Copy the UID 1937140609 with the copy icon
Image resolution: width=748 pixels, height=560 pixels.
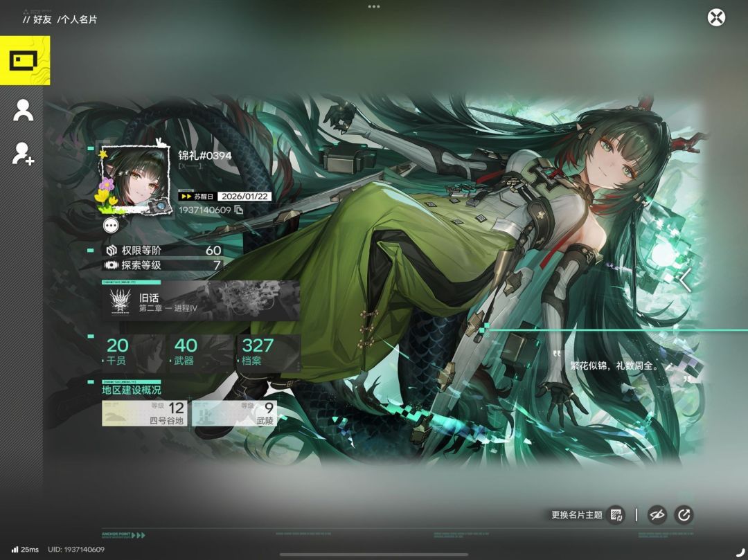point(238,210)
